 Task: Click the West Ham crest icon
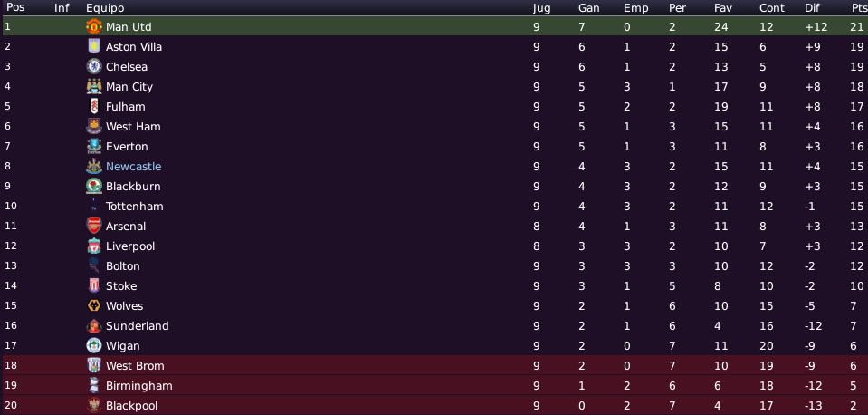pyautogui.click(x=94, y=126)
